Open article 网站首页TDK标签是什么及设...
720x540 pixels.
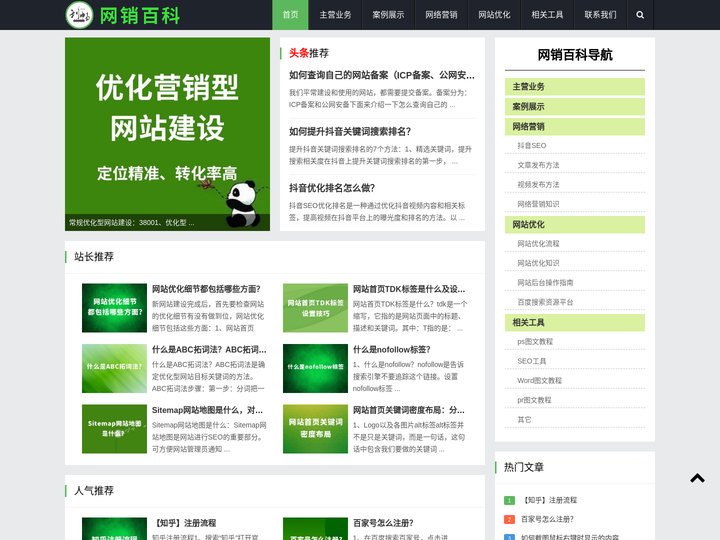coord(409,289)
